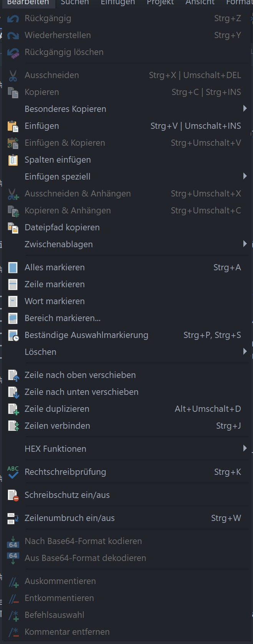Click the Wiederherstellen redo arrow icon
253x644 pixels.
click(13, 35)
